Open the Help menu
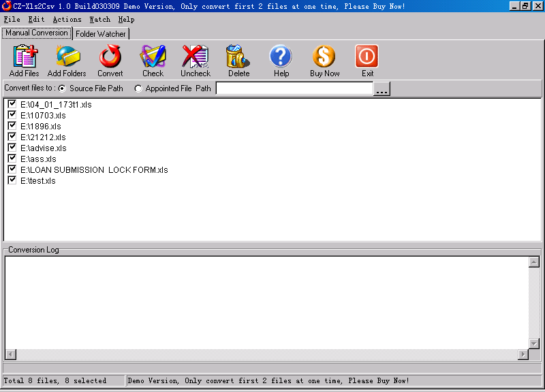The image size is (545, 392). coord(126,20)
